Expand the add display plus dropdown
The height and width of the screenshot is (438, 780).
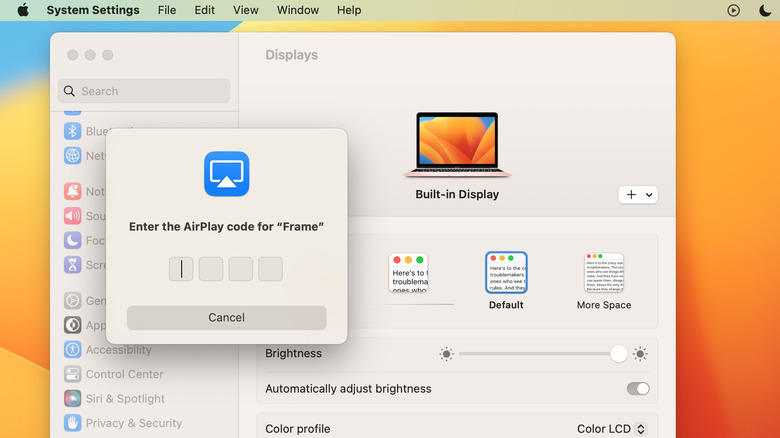click(x=638, y=195)
